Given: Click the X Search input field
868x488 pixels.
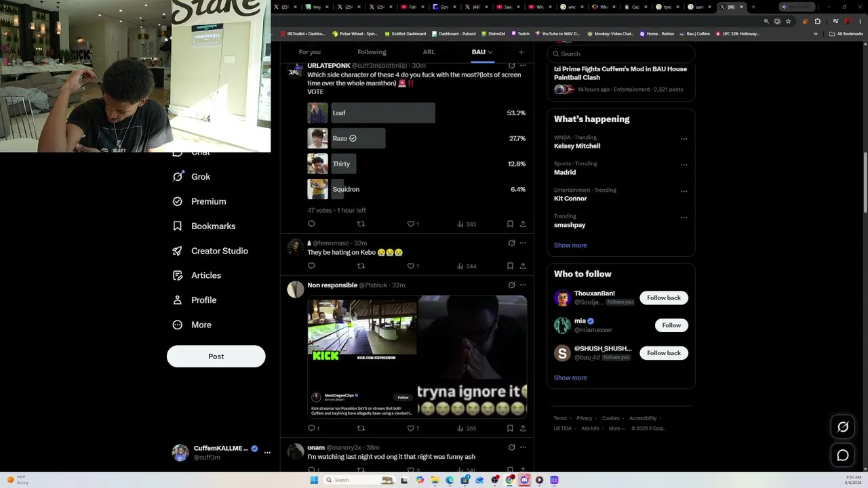Looking at the screenshot, I should point(621,54).
